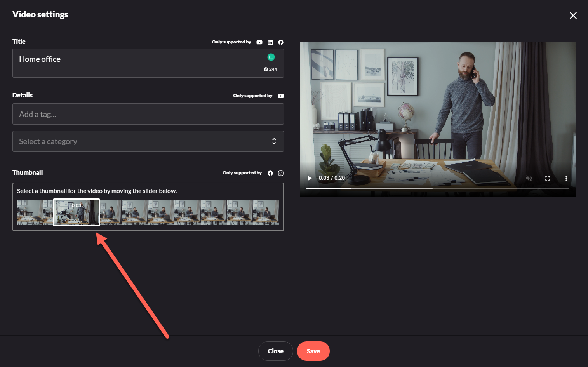Close the Video settings dialog with X
This screenshot has width=588, height=367.
pos(573,16)
